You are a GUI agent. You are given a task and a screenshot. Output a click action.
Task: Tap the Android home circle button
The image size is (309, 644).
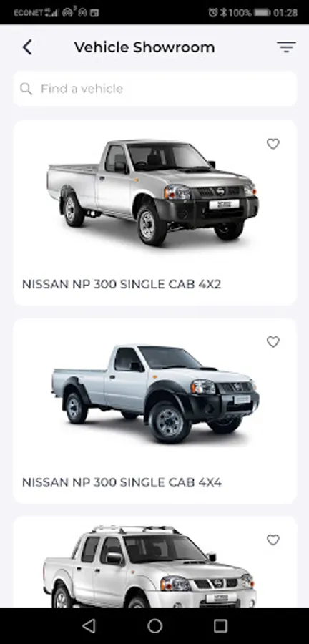click(x=154, y=626)
